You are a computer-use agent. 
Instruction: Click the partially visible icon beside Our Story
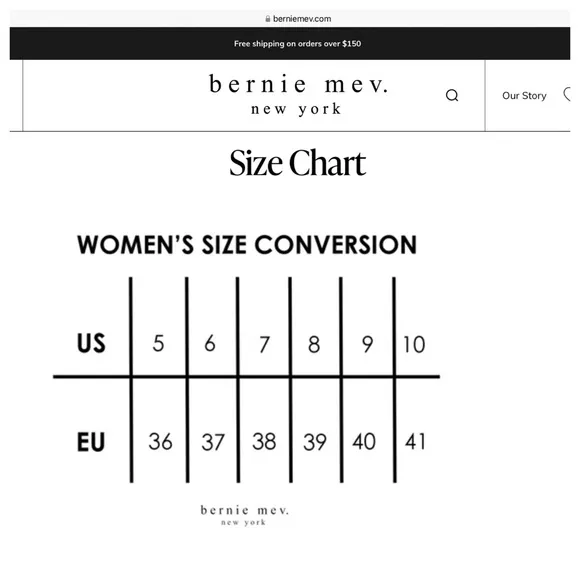567,94
